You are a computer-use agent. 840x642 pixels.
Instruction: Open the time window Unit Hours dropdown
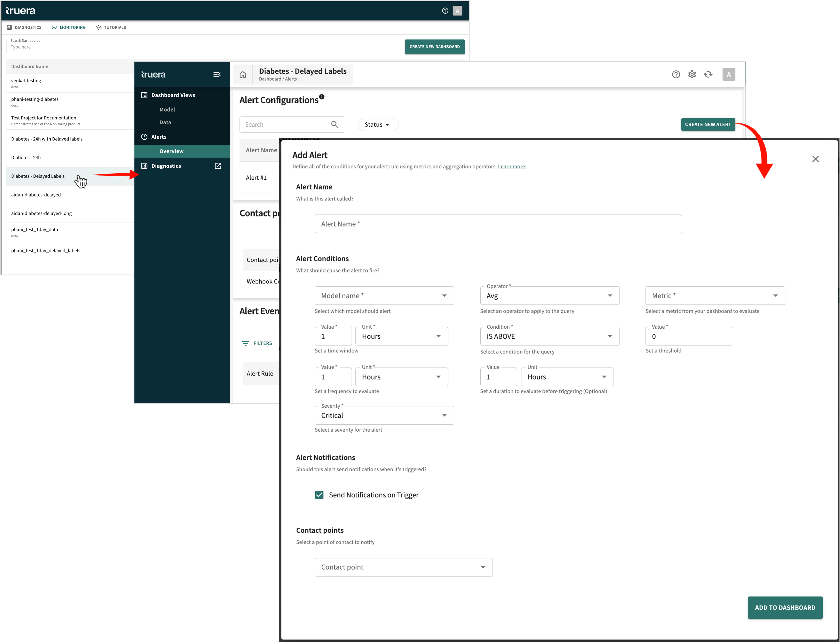[402, 336]
